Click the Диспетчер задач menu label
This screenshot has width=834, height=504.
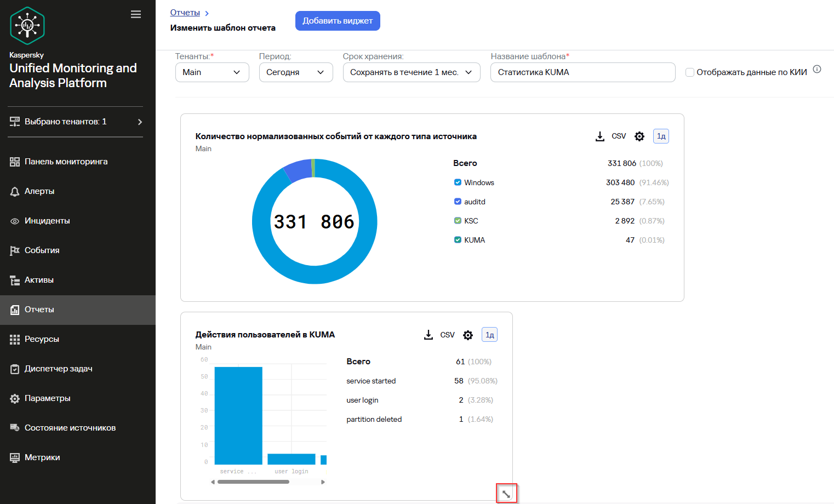pyautogui.click(x=59, y=369)
